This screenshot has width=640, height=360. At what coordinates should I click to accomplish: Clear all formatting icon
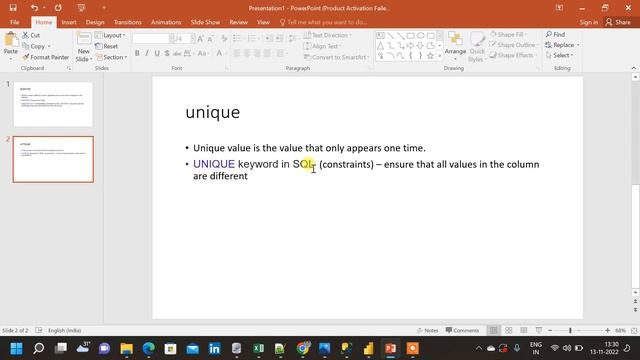click(224, 39)
